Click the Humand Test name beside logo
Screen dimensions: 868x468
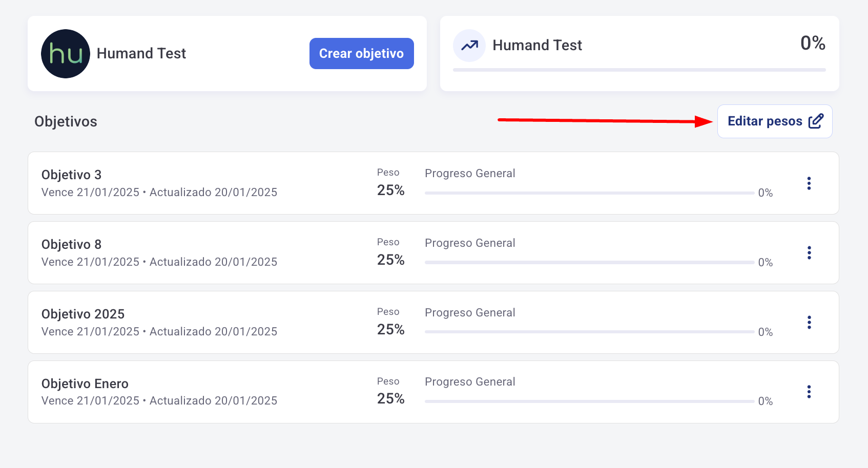click(x=141, y=54)
